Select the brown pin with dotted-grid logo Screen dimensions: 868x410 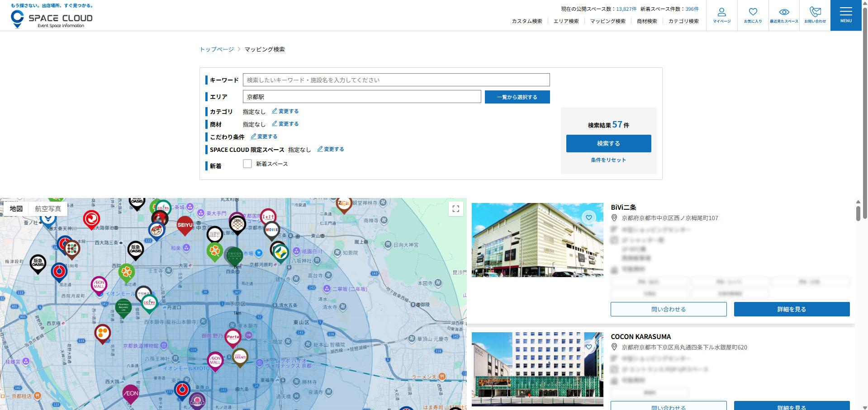tap(71, 250)
